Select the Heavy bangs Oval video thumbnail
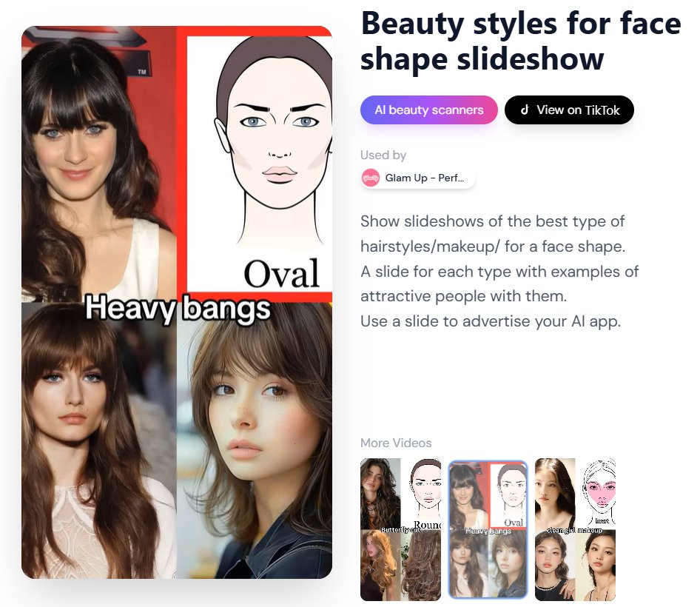Image resolution: width=700 pixels, height=607 pixels. point(488,529)
